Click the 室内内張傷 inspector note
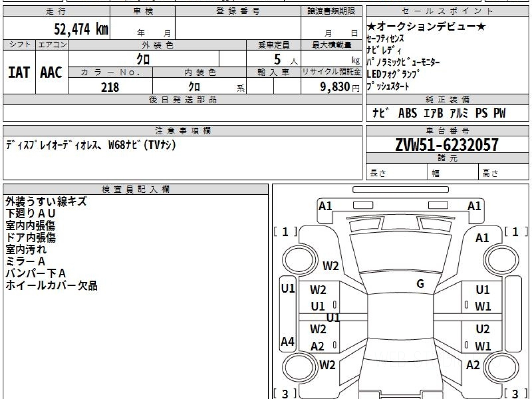This screenshot has width=532, height=399. tap(31, 225)
